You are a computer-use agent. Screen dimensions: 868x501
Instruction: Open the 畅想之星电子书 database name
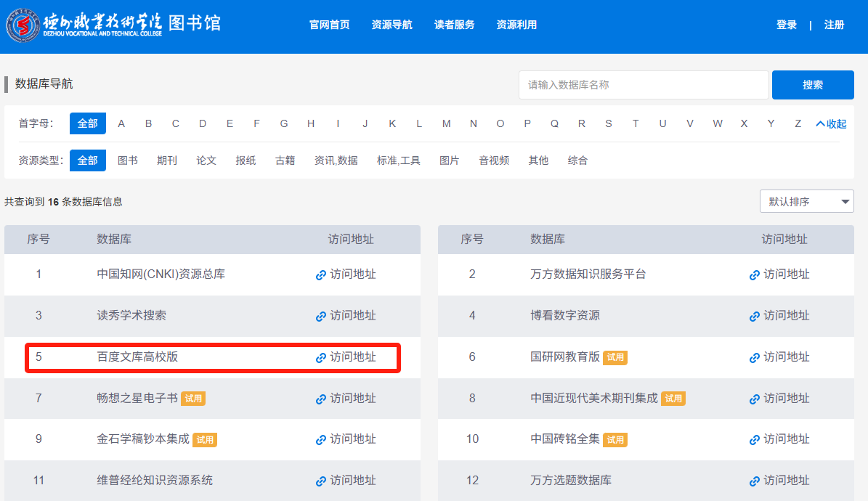[x=137, y=398]
